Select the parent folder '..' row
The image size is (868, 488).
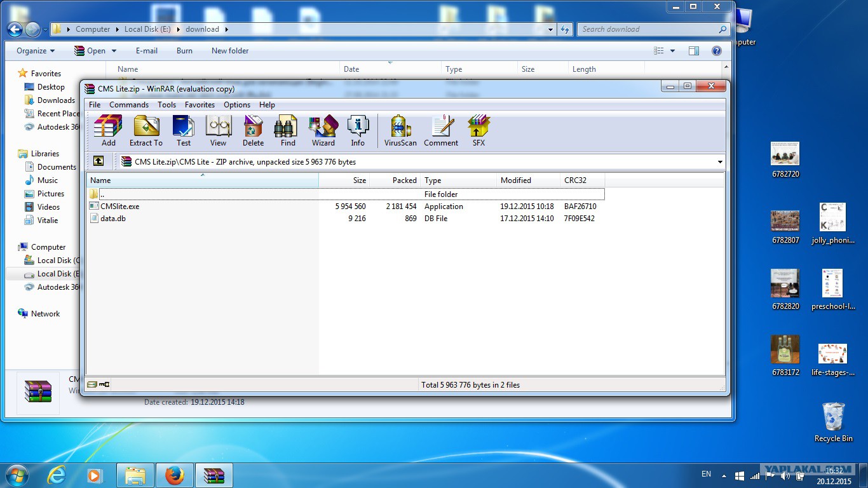[x=346, y=194]
